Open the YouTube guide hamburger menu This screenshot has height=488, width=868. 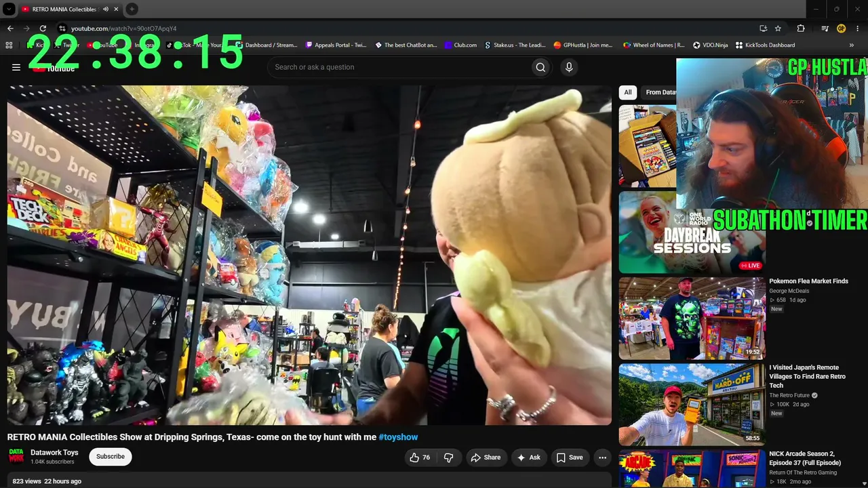[16, 67]
